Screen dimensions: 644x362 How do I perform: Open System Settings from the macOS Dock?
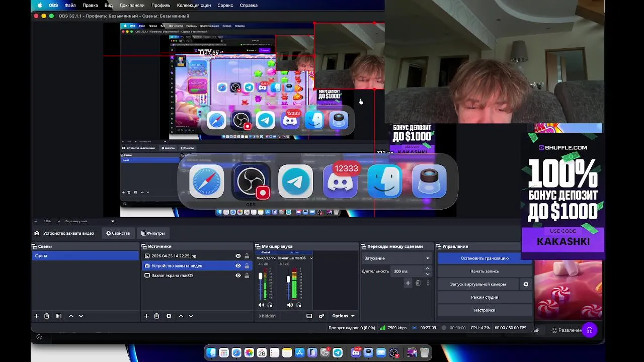click(325, 353)
